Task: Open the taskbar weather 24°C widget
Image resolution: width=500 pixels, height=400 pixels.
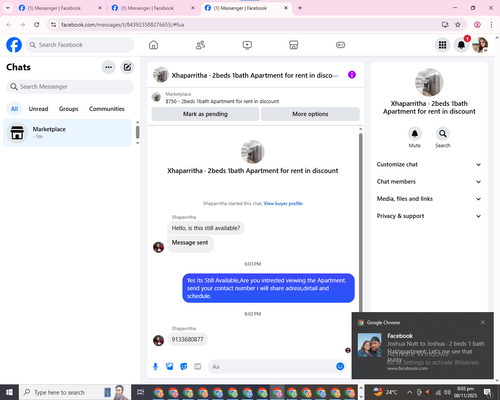Action: pos(385,392)
